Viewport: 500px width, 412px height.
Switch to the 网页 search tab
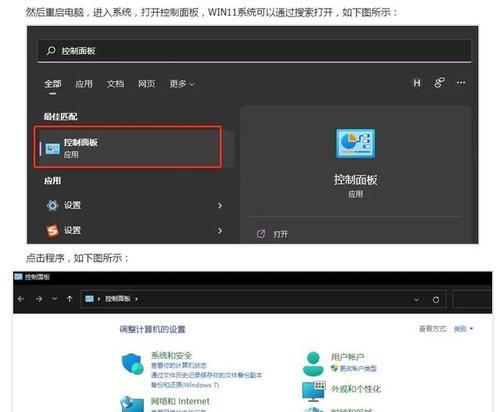147,84
